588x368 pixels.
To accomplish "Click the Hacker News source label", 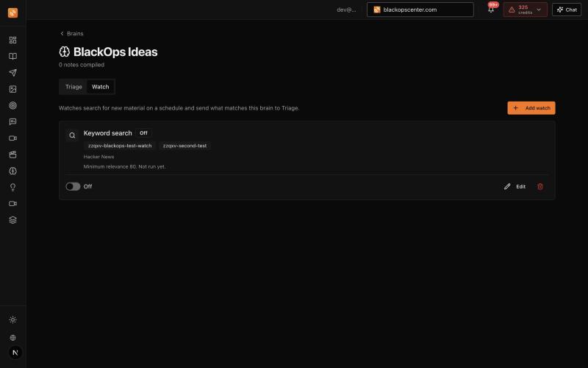I will pyautogui.click(x=98, y=157).
